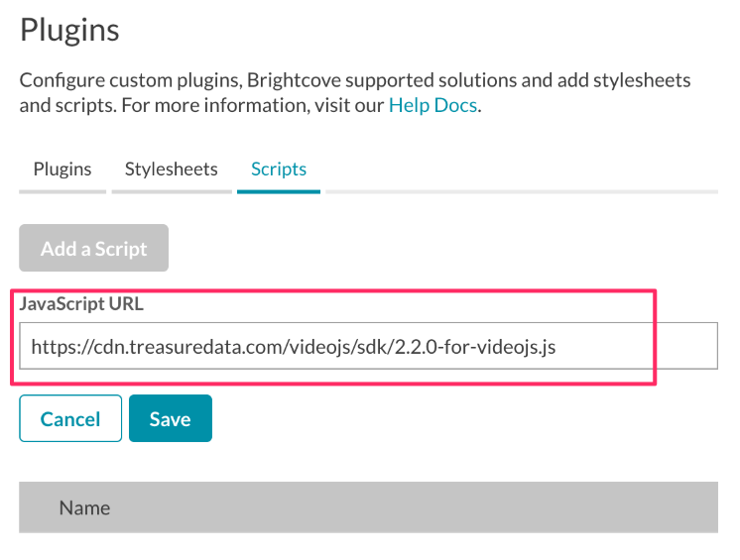The height and width of the screenshot is (560, 740).
Task: Click the JavaScript URL label
Action: [x=80, y=304]
